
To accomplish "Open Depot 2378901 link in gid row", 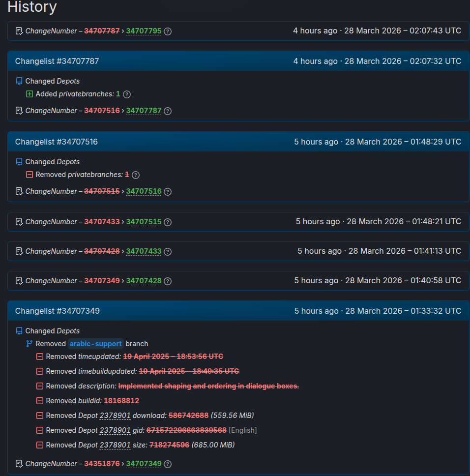I will pyautogui.click(x=115, y=430).
